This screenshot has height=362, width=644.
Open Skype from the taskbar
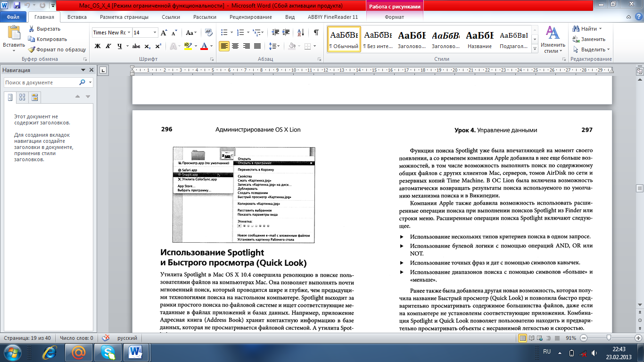(x=107, y=352)
